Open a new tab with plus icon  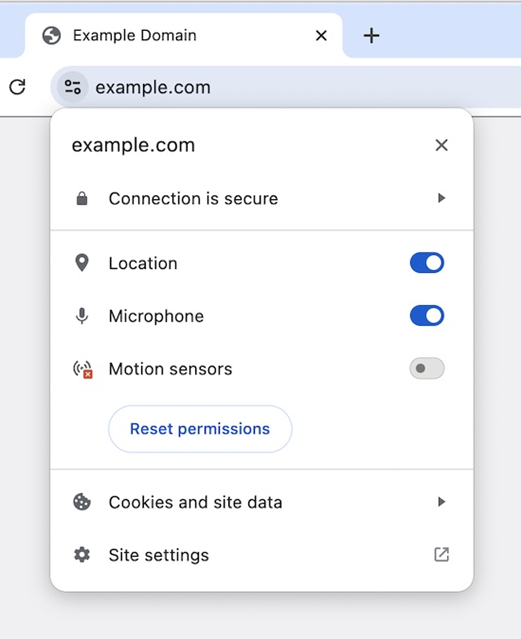pyautogui.click(x=371, y=35)
